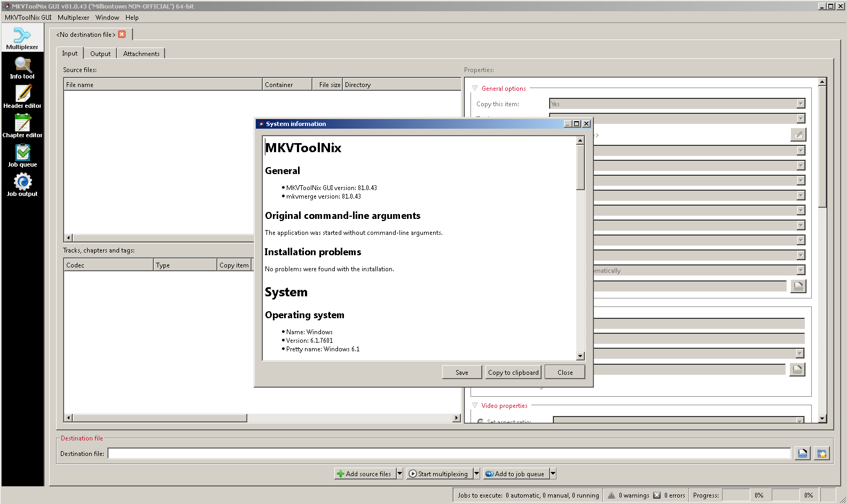Click the pencil edit icon in properties

click(x=798, y=135)
